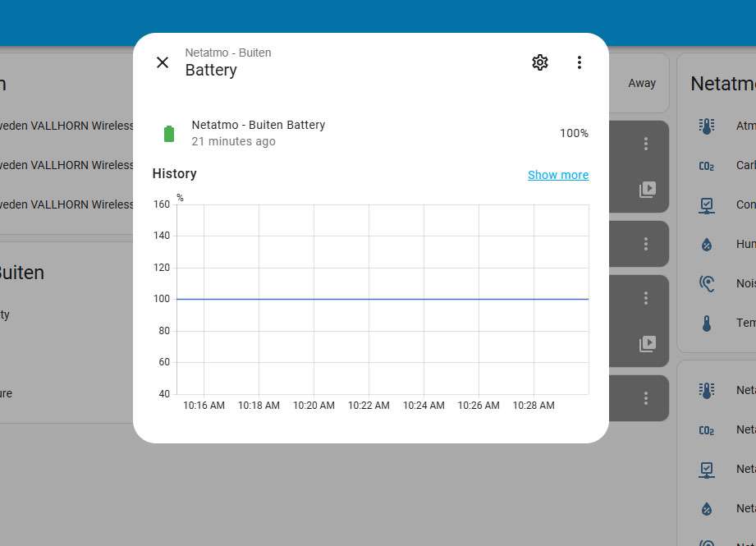756x546 pixels.
Task: Follow the Show more history link
Action: tap(557, 175)
